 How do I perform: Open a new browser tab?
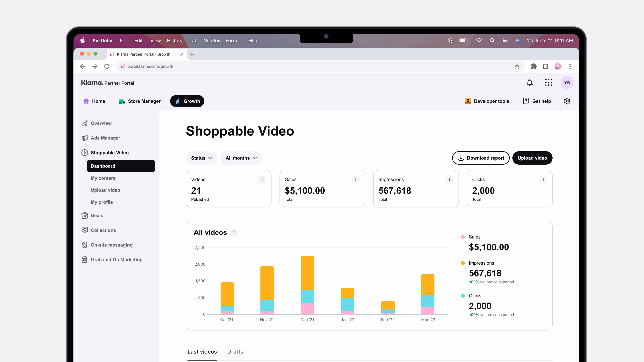(192, 54)
